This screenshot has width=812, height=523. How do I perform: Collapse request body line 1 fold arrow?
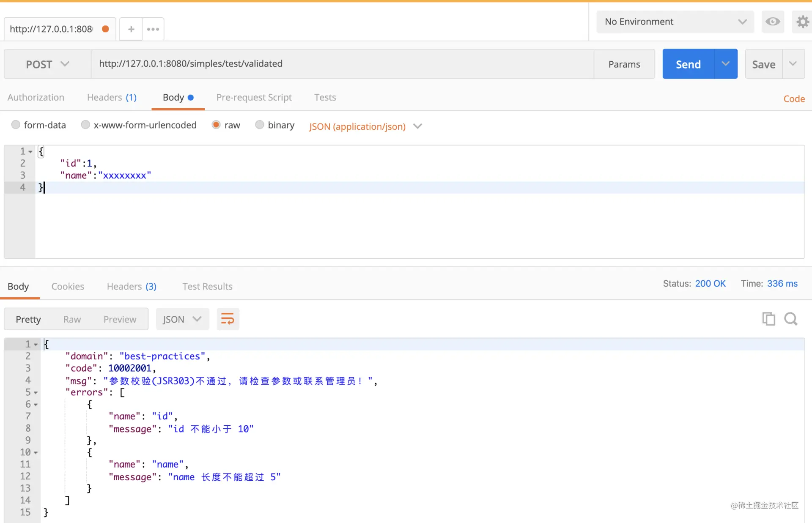pos(30,152)
